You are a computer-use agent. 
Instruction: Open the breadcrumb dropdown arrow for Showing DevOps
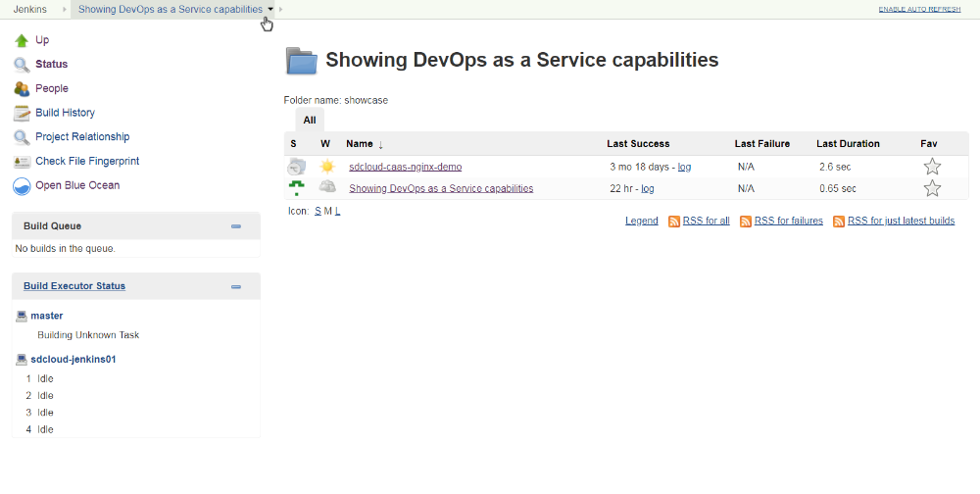[270, 10]
